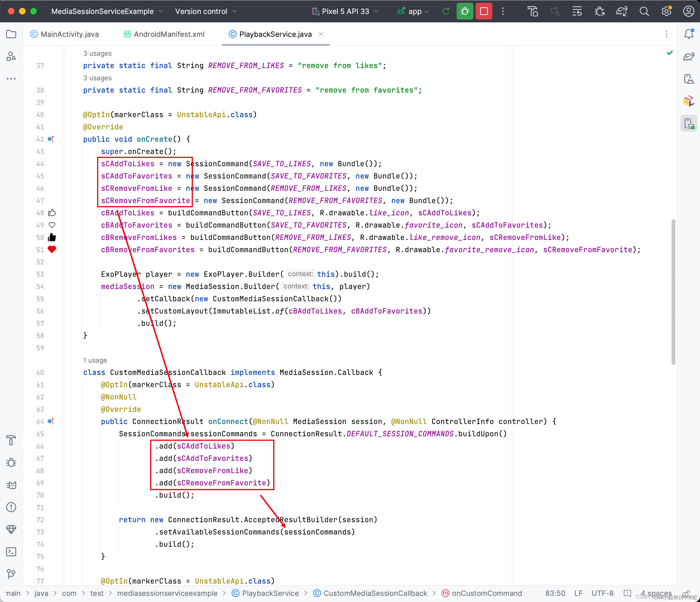The image size is (700, 602).
Task: Open the Notifications bell panel
Action: [x=689, y=34]
